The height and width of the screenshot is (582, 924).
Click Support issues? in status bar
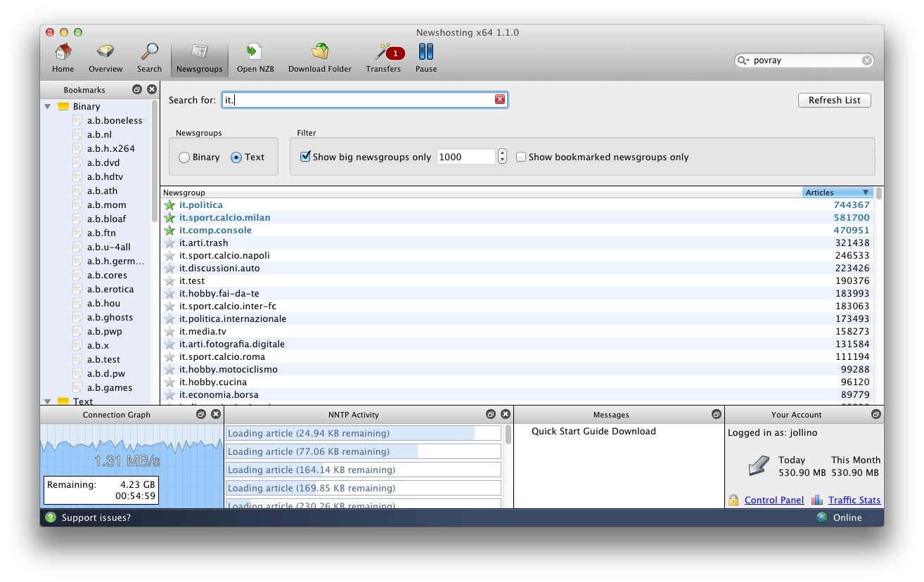click(96, 517)
